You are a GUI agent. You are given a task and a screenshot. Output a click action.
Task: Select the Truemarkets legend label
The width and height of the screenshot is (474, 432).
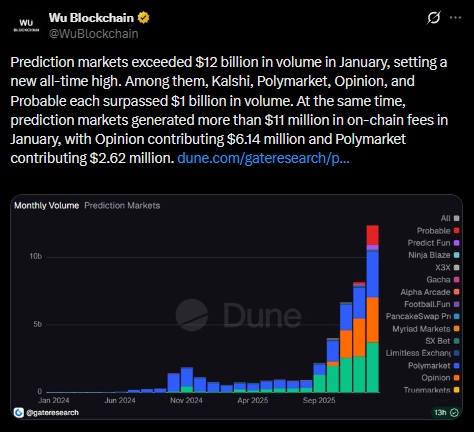coord(427,390)
